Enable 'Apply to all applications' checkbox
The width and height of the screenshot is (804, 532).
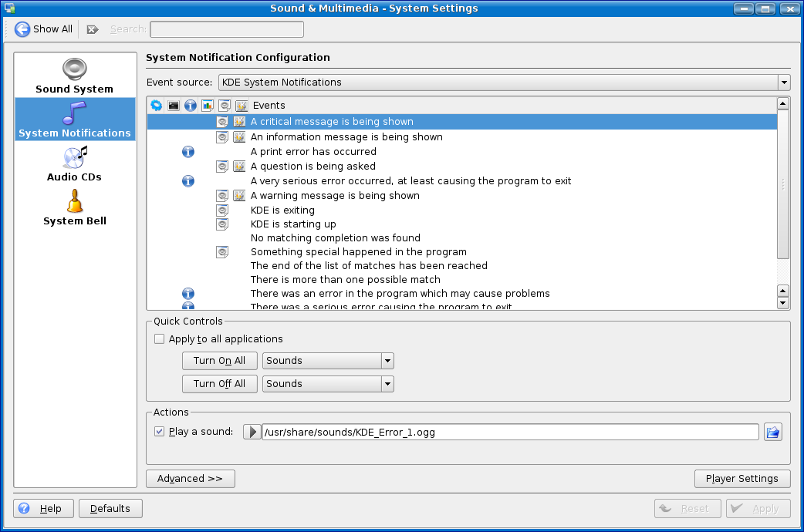coord(160,339)
